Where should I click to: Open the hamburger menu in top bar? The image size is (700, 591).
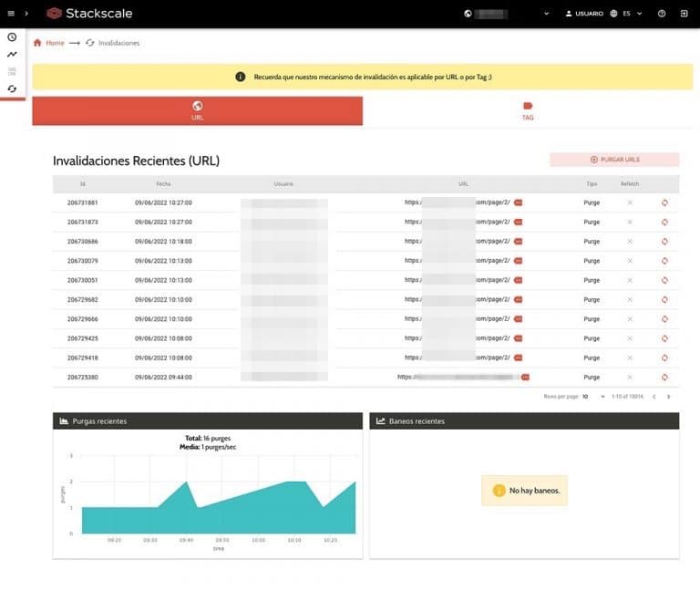point(10,14)
